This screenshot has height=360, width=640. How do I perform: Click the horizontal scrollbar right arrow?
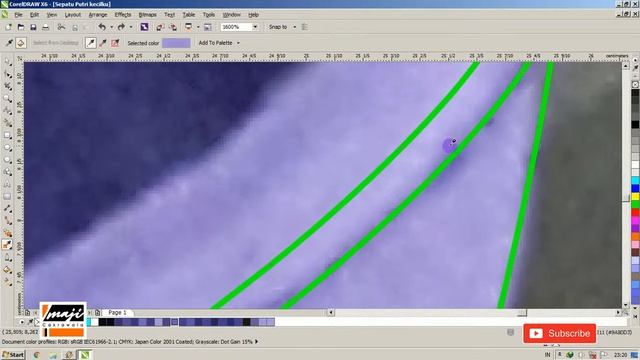[x=618, y=313]
